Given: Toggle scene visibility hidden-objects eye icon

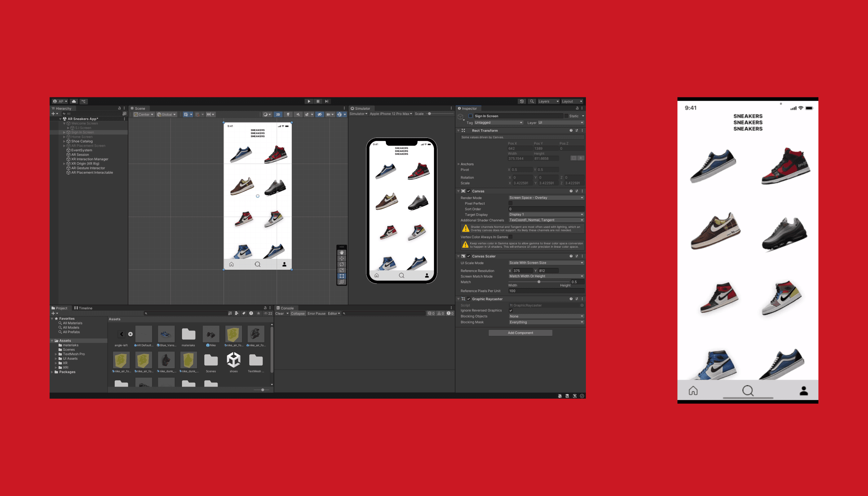Looking at the screenshot, I should pos(320,114).
